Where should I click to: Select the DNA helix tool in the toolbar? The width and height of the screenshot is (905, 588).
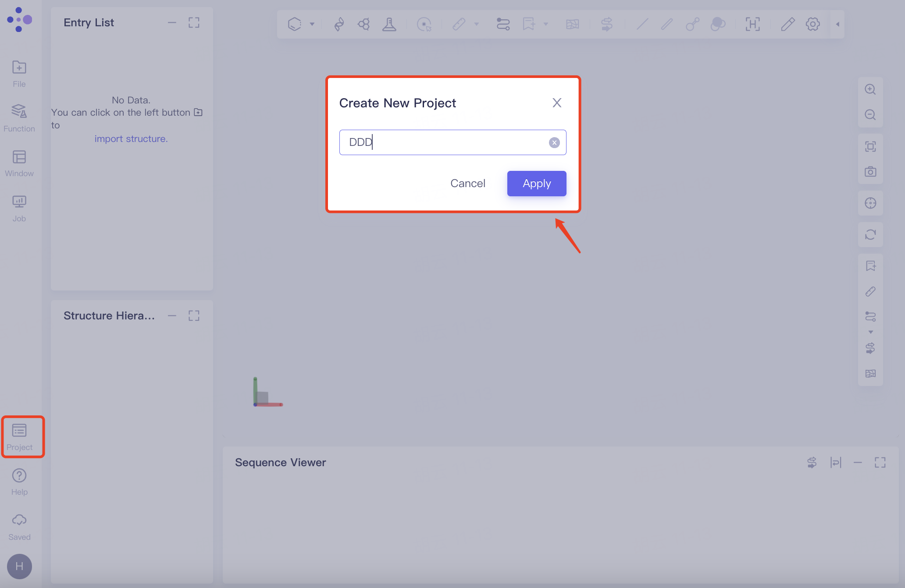coord(338,24)
